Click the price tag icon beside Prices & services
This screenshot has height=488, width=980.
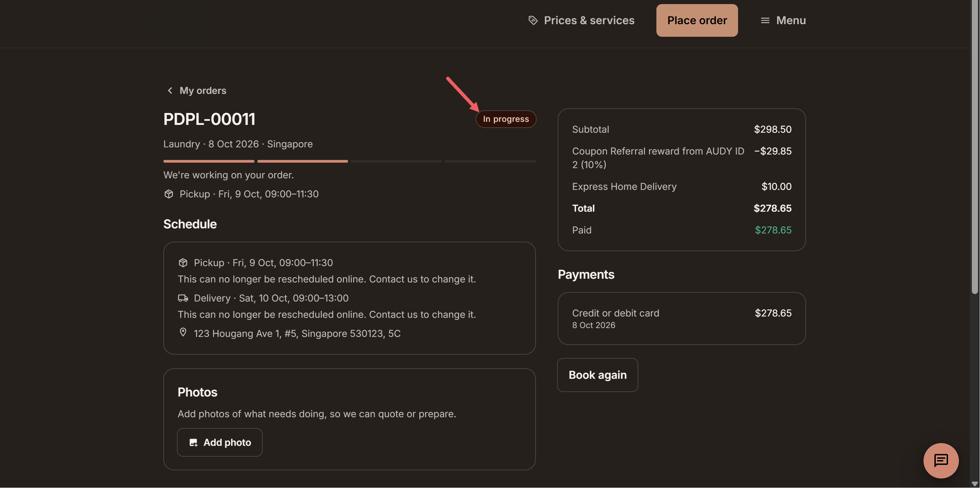click(533, 20)
